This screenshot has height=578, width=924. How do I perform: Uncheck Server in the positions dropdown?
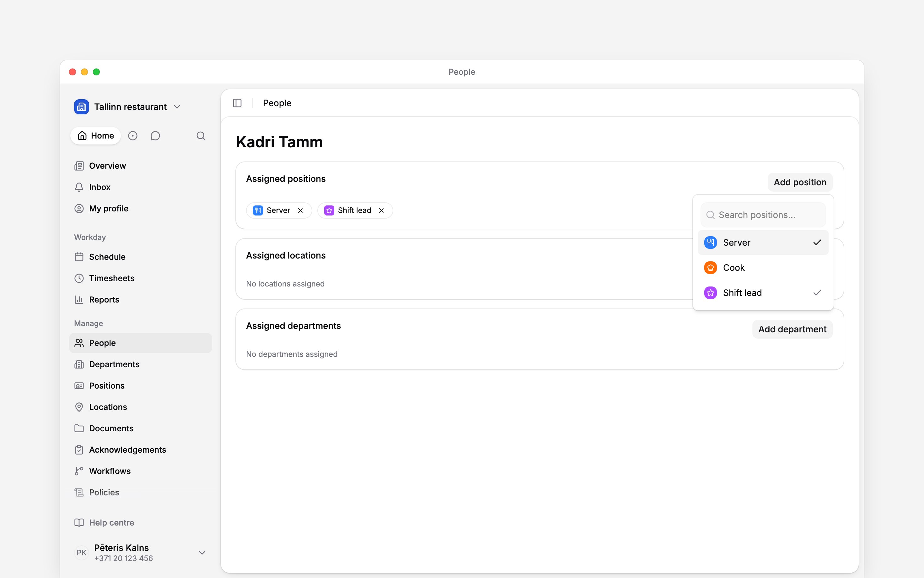763,243
